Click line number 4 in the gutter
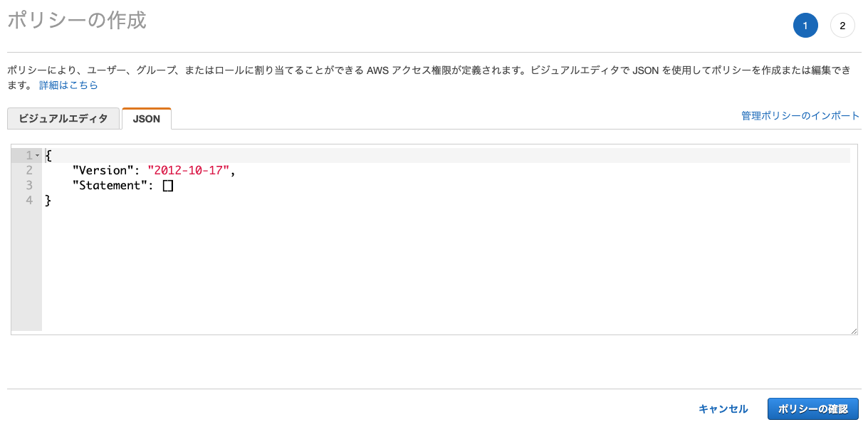 (x=29, y=200)
